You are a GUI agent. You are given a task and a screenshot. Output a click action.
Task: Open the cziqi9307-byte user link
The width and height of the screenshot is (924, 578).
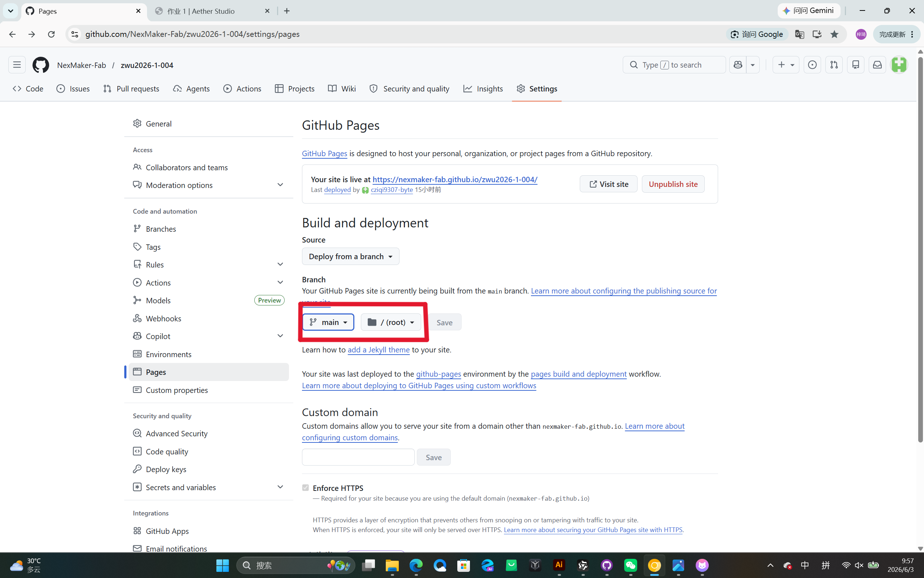(392, 190)
